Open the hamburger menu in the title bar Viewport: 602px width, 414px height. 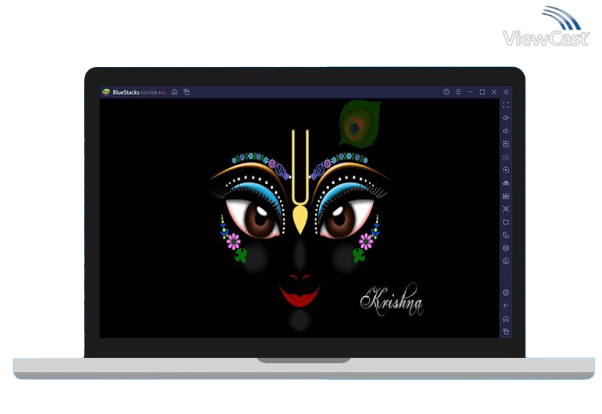coord(458,92)
